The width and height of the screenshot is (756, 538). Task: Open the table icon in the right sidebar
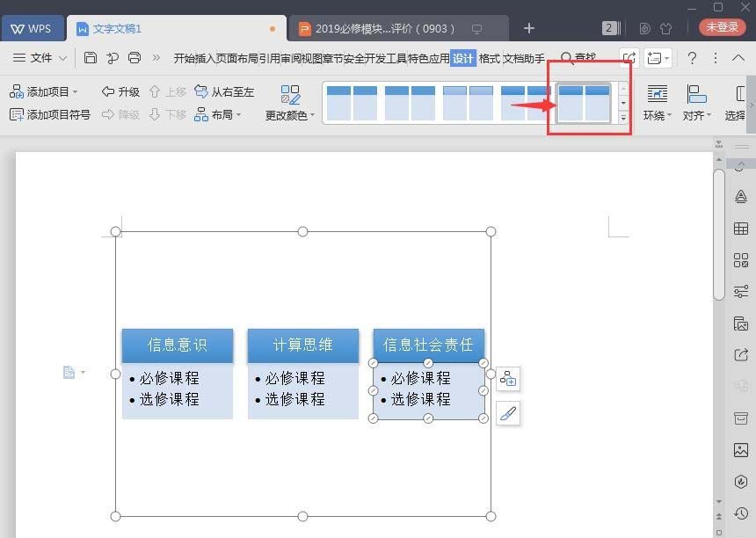[x=740, y=229]
